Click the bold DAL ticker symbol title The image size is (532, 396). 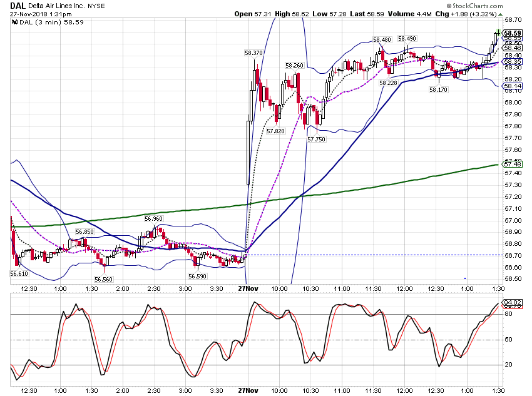click(18, 6)
